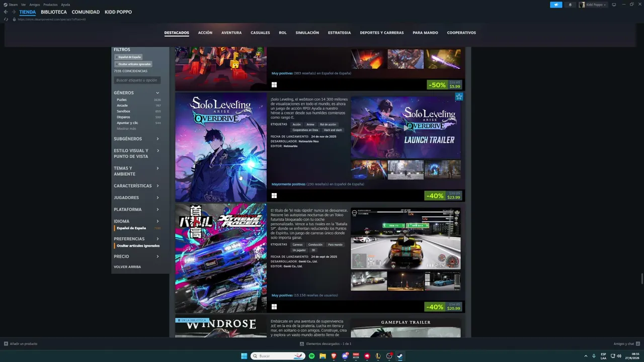Open the Biblioteca tab

54,12
